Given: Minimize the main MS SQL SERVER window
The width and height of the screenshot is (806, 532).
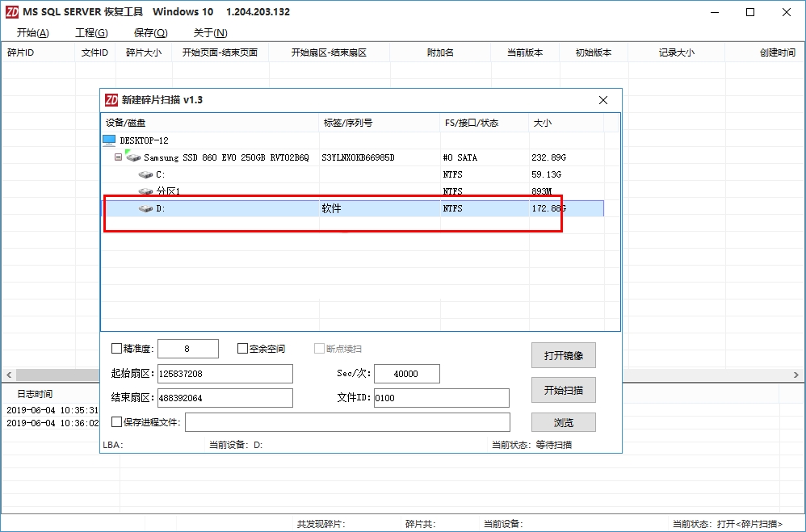Looking at the screenshot, I should [x=715, y=12].
